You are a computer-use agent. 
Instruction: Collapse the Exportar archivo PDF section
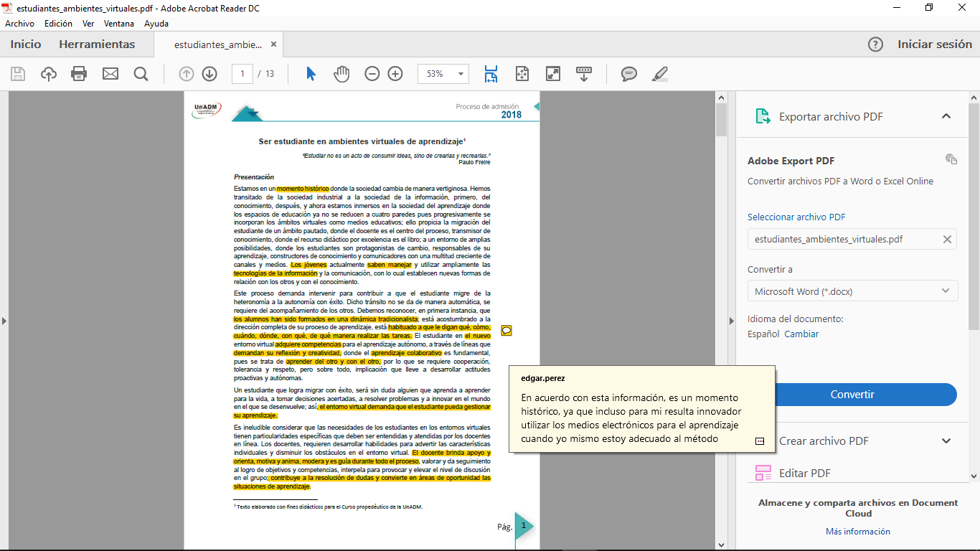point(946,116)
